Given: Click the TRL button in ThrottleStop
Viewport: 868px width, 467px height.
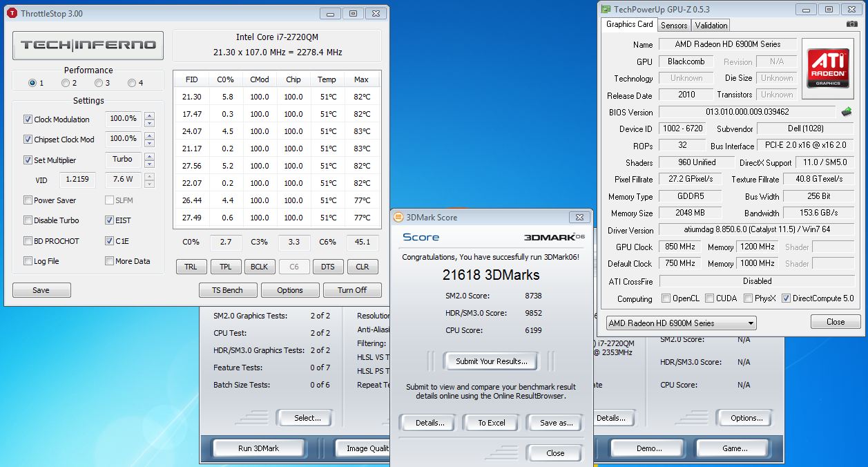Looking at the screenshot, I should pos(191,267).
